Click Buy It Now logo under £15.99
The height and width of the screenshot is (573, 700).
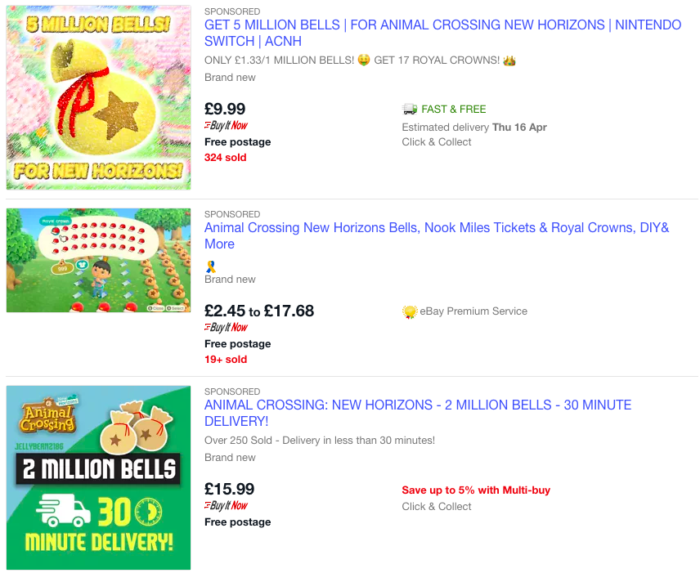(226, 506)
